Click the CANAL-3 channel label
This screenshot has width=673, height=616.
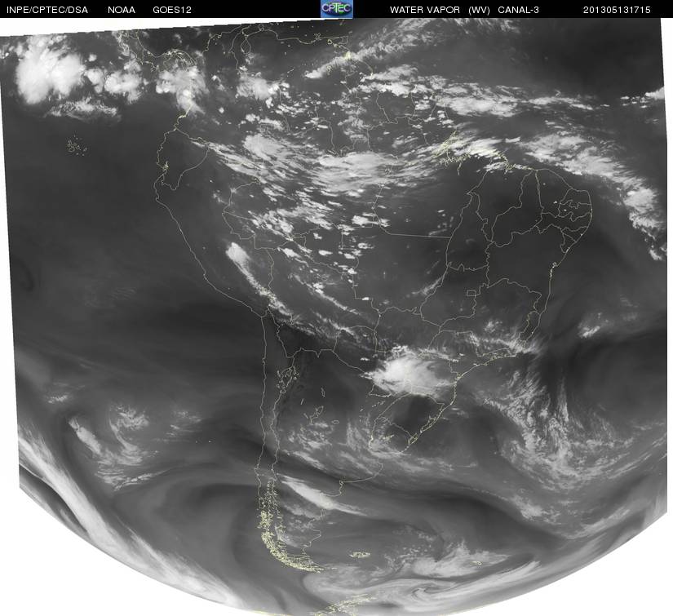click(x=519, y=10)
